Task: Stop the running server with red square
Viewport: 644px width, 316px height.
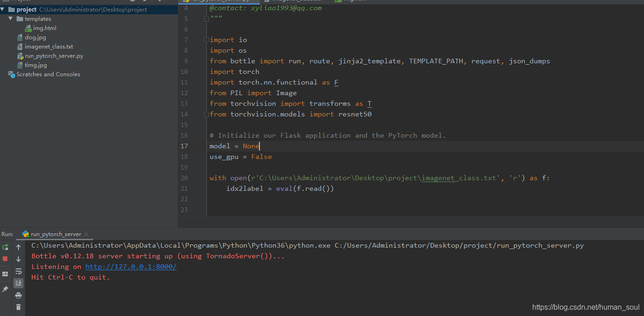Action: pos(5,259)
